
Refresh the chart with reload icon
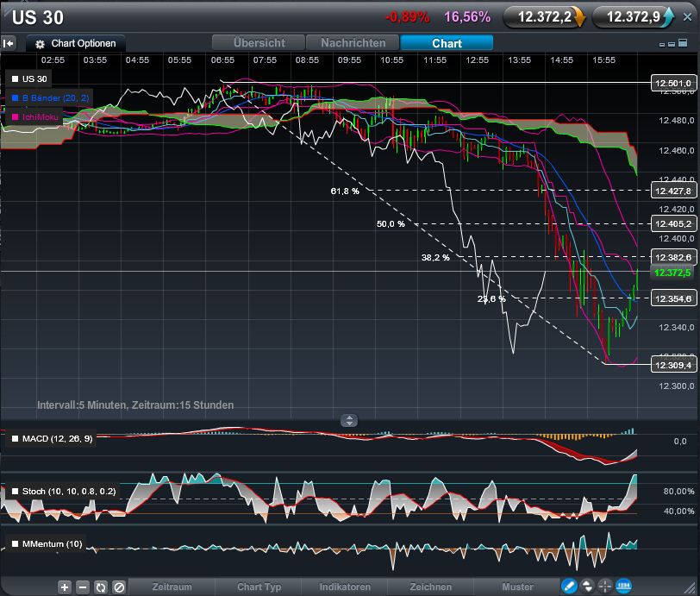[x=101, y=587]
